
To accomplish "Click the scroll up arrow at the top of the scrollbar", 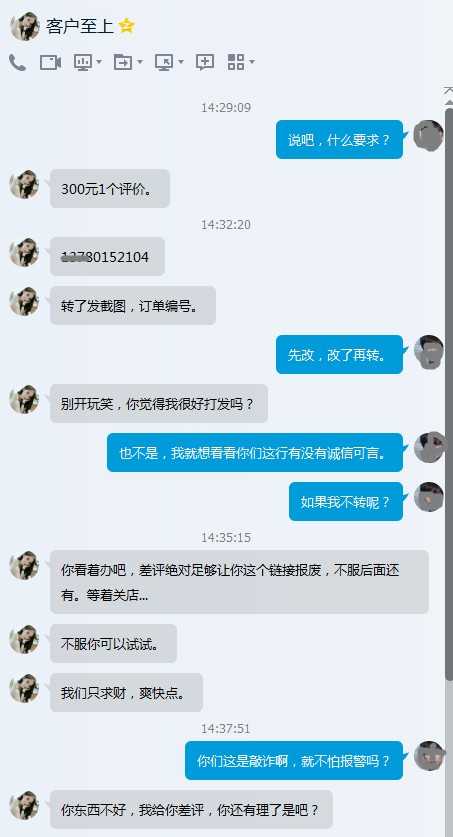I will [x=449, y=93].
